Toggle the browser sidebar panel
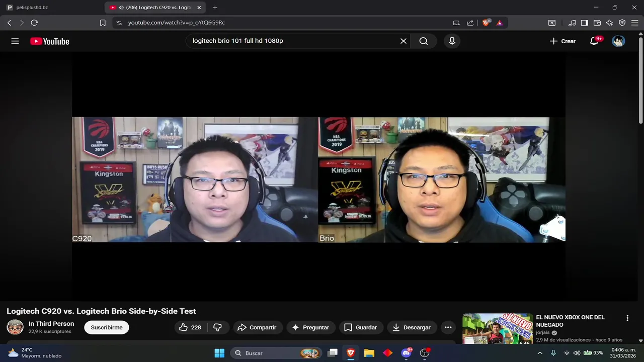 584,23
